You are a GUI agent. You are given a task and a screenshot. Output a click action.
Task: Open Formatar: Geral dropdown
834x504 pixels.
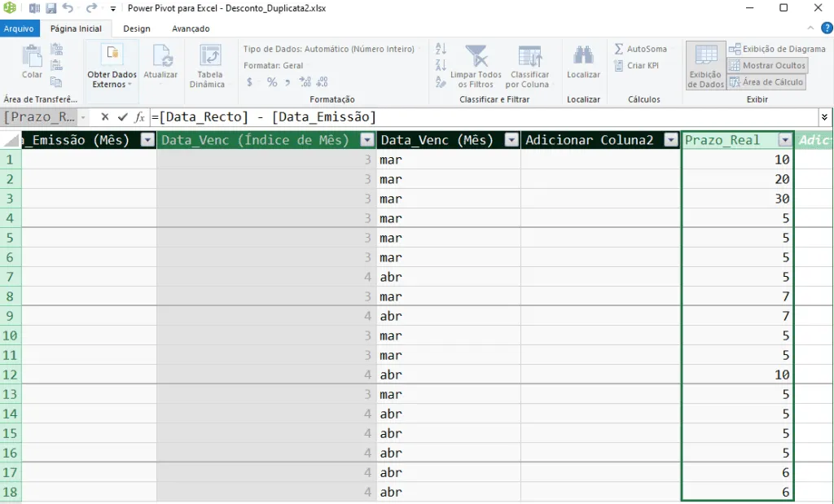(x=274, y=65)
